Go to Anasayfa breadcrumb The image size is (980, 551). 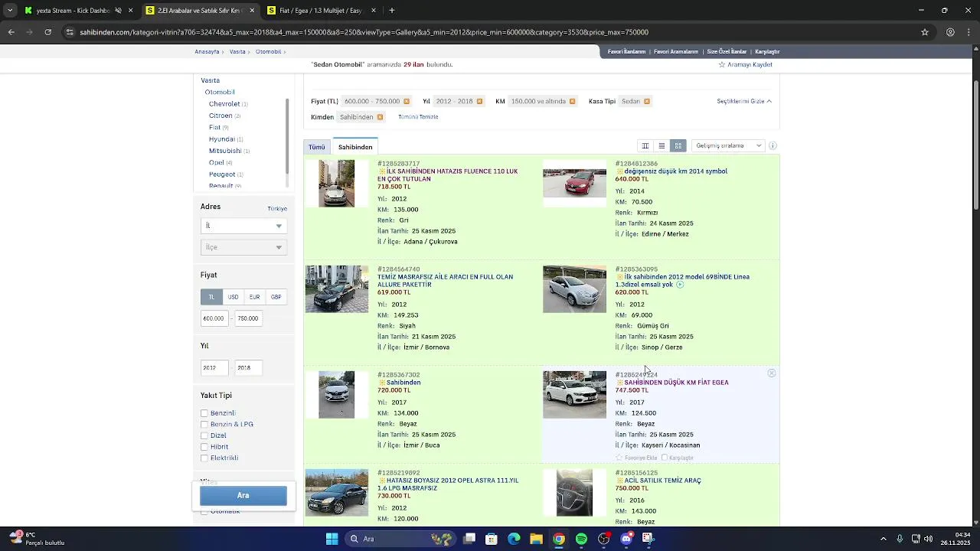point(207,51)
